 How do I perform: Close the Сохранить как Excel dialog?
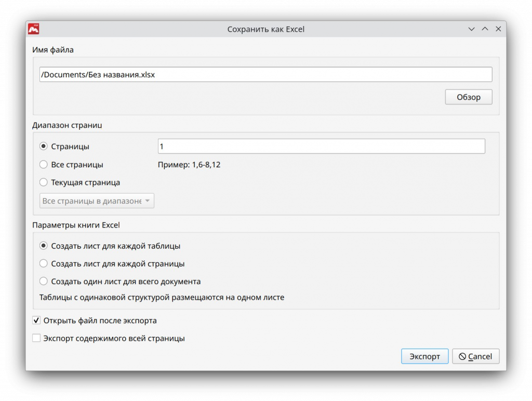click(x=498, y=29)
